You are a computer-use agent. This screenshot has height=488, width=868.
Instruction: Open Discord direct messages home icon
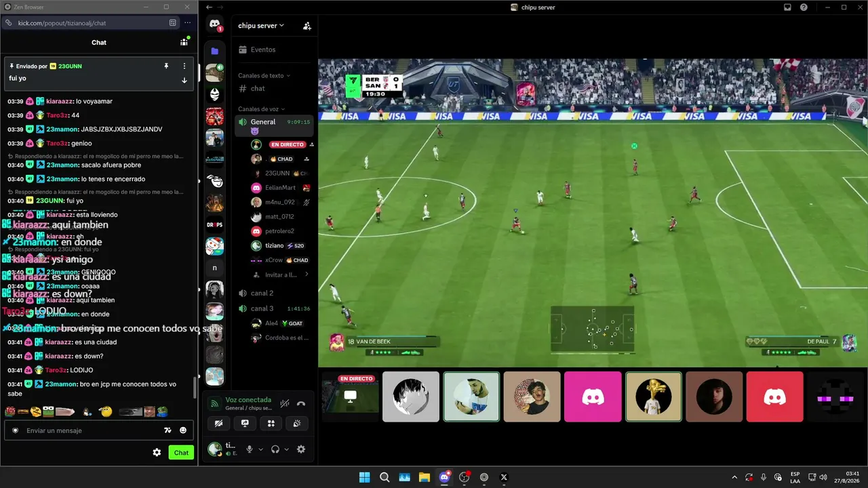[215, 24]
